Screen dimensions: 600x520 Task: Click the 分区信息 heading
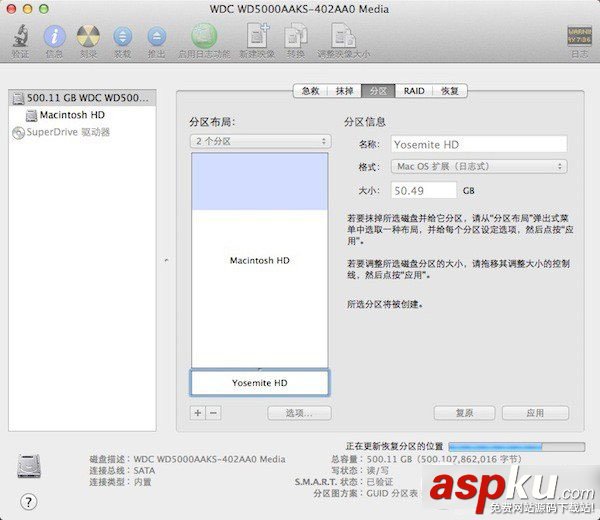pyautogui.click(x=365, y=122)
